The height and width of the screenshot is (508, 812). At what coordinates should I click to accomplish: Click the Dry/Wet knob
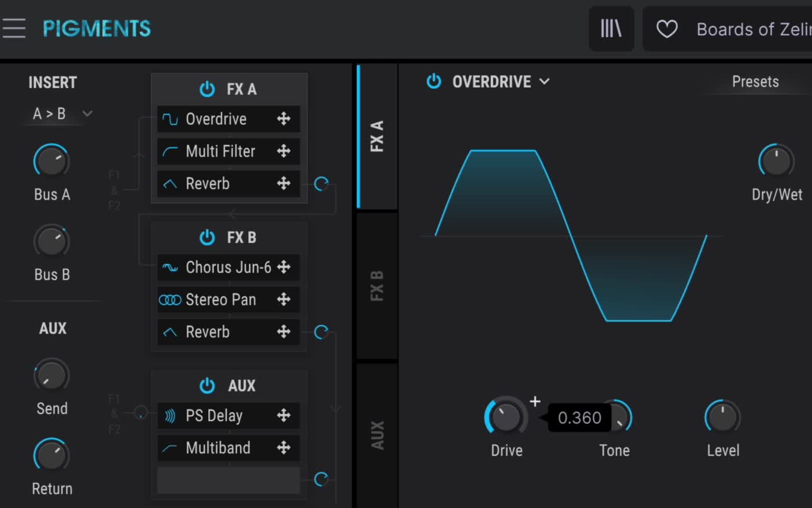[x=777, y=161]
